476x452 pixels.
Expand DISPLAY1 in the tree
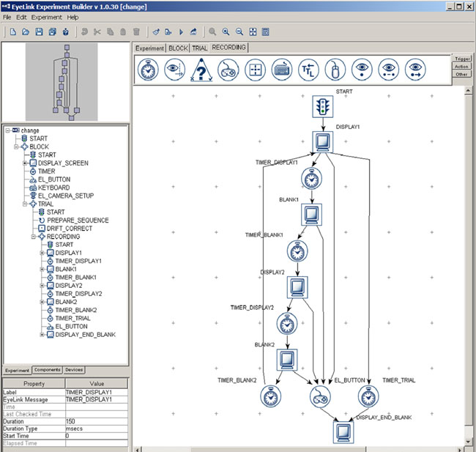click(x=42, y=253)
